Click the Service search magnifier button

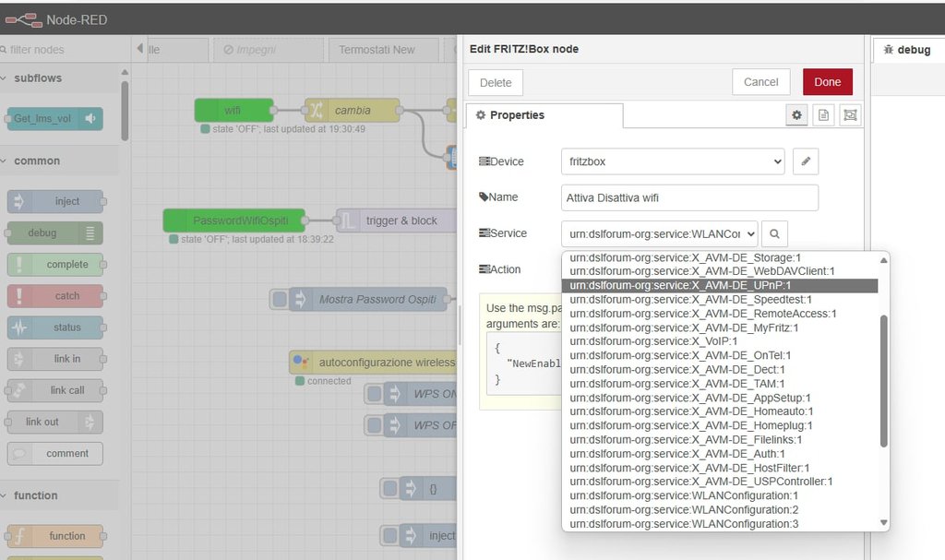[x=774, y=233]
